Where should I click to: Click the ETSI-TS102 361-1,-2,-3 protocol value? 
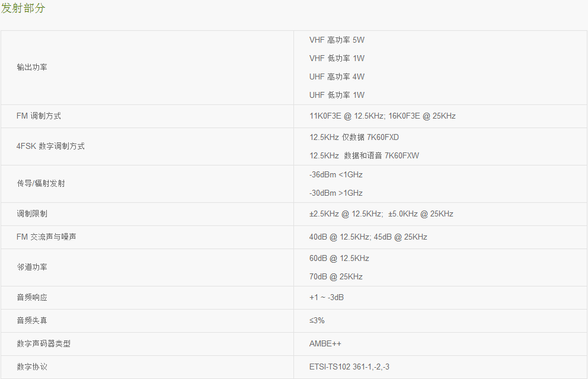[x=349, y=367]
